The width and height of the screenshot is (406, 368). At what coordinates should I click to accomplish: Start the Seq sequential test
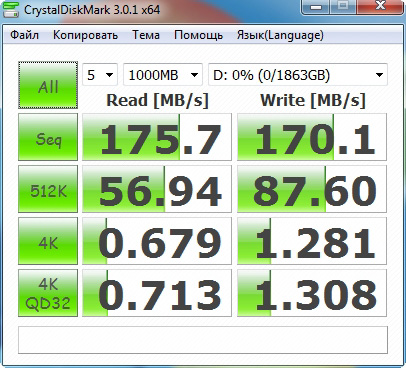click(x=48, y=137)
